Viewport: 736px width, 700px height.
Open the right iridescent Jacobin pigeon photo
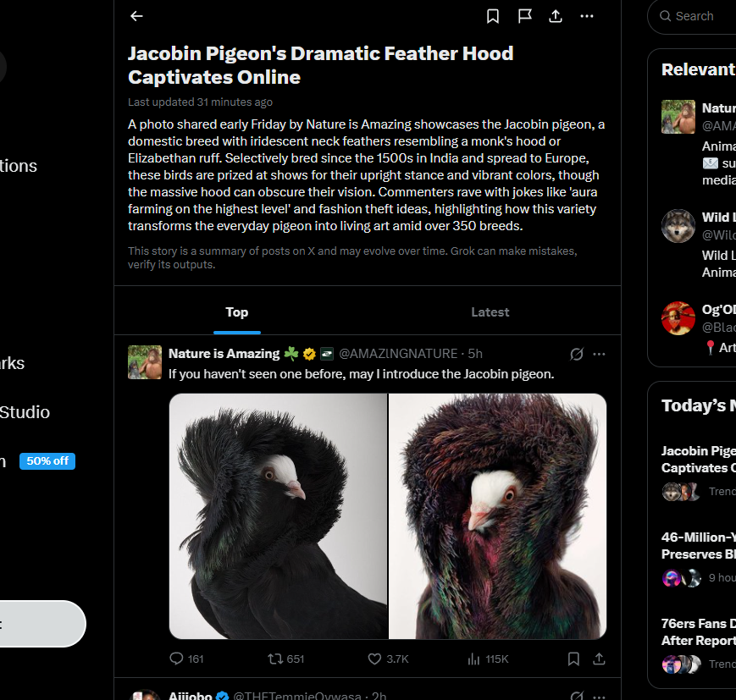pos(497,516)
